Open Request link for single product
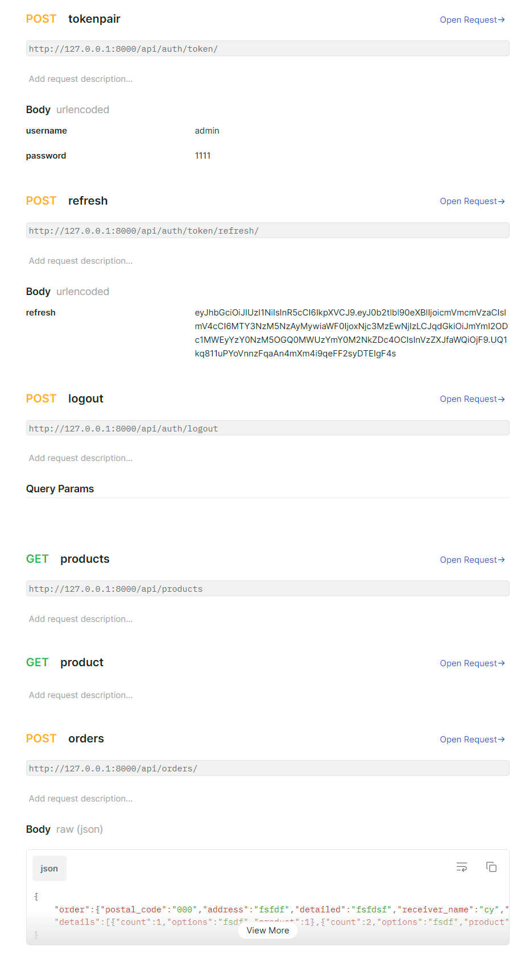 click(x=472, y=663)
